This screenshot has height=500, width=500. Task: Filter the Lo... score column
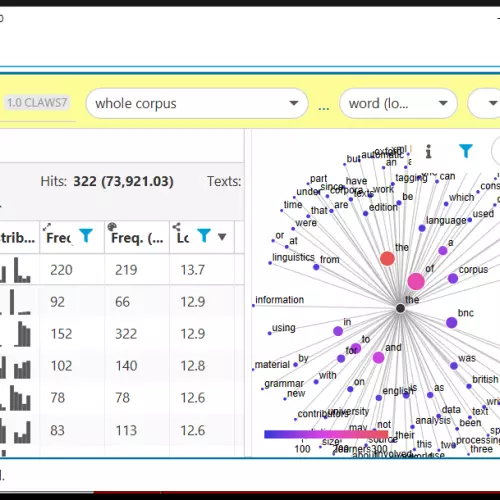[204, 235]
